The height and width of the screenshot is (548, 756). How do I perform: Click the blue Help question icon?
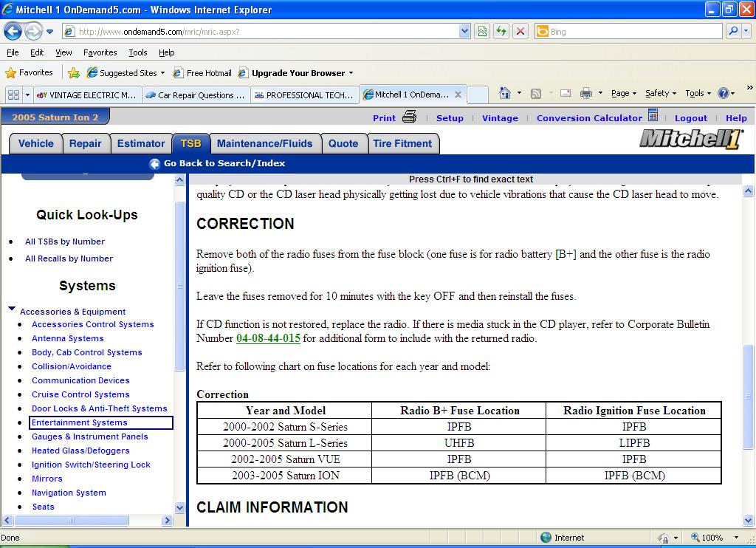coord(724,93)
